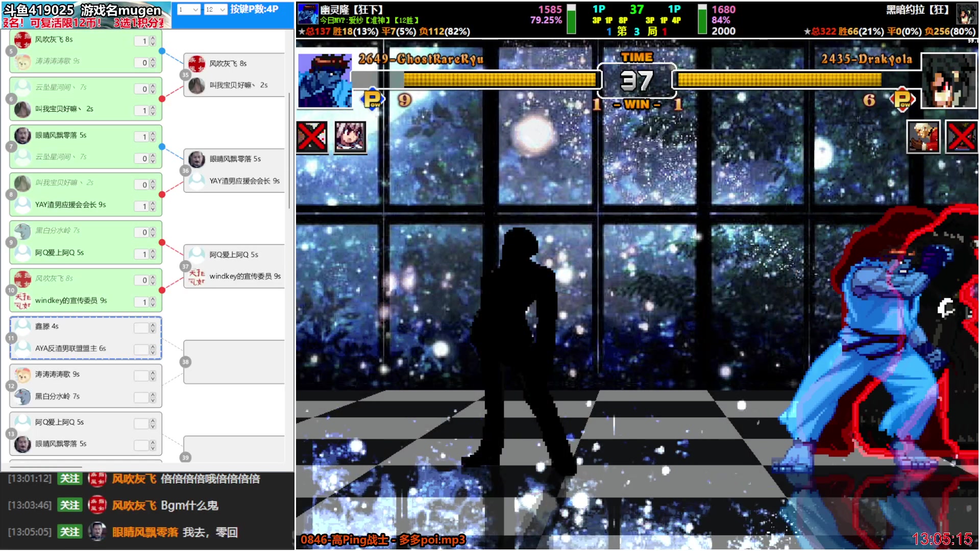Click 眼睛风飘零落 avatar in chat
Viewport: 980px width, 551px height.
97,532
